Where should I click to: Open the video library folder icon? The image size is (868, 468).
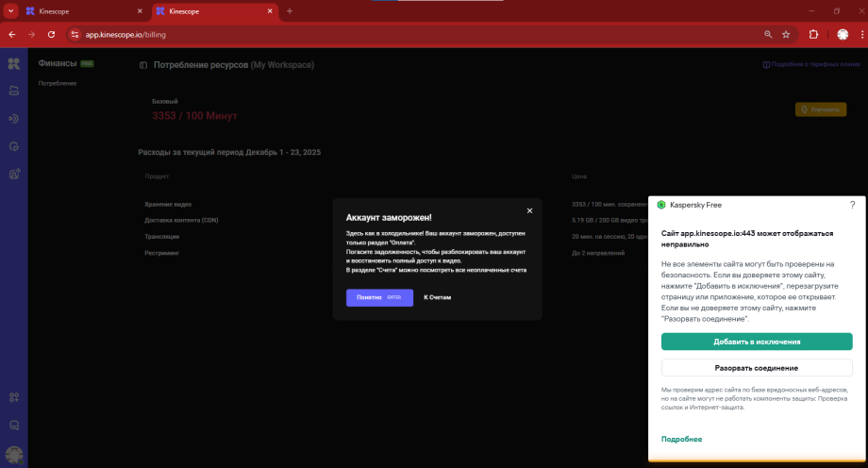pyautogui.click(x=13, y=92)
